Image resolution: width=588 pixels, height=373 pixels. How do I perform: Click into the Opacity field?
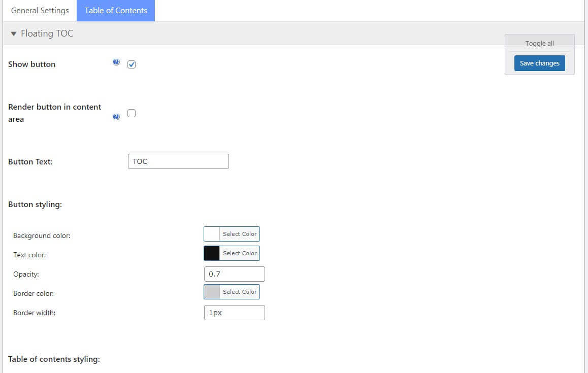point(234,274)
